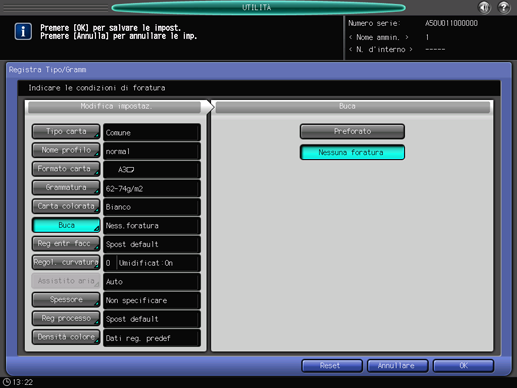
Task: Click the 62-74g/m2 weight value
Action: pyautogui.click(x=152, y=188)
